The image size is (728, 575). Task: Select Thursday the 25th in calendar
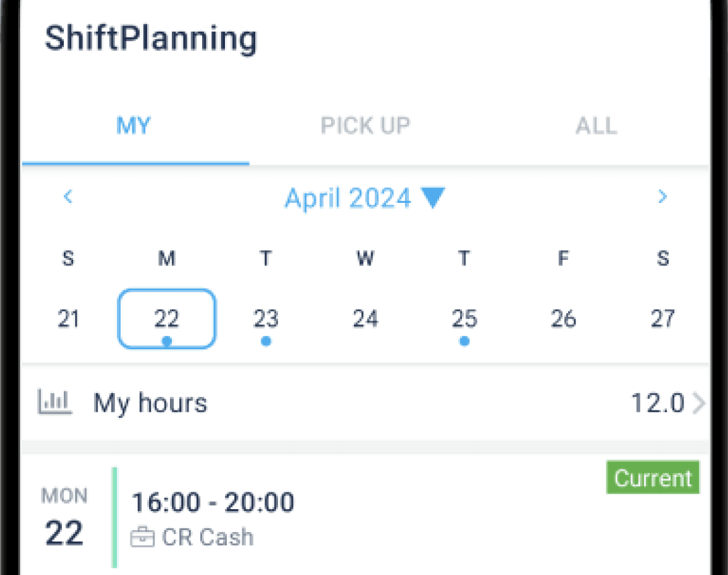click(x=464, y=319)
